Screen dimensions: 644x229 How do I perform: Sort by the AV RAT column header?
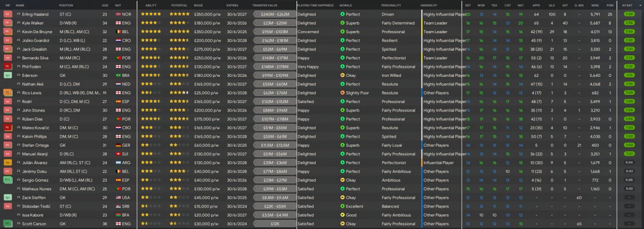(x=627, y=5)
